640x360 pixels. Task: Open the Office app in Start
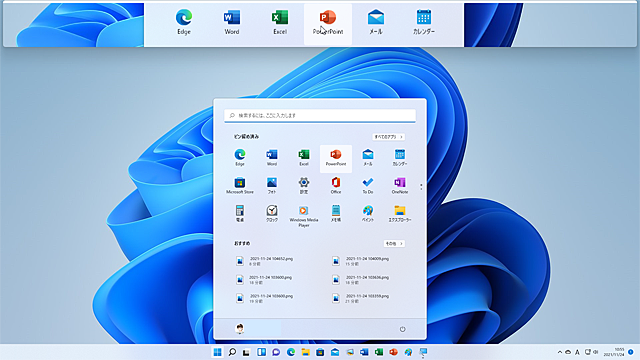click(336, 186)
